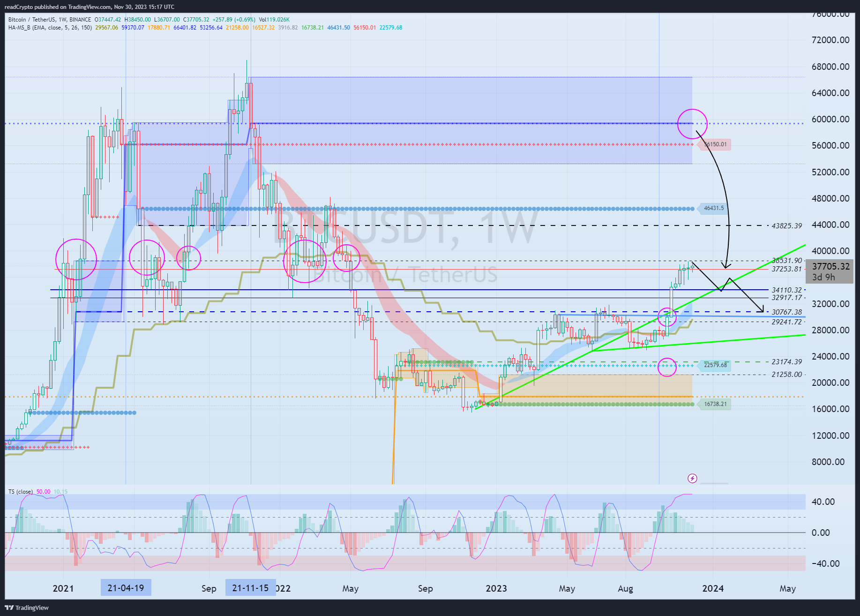Click the 34110.32 level label

787,290
